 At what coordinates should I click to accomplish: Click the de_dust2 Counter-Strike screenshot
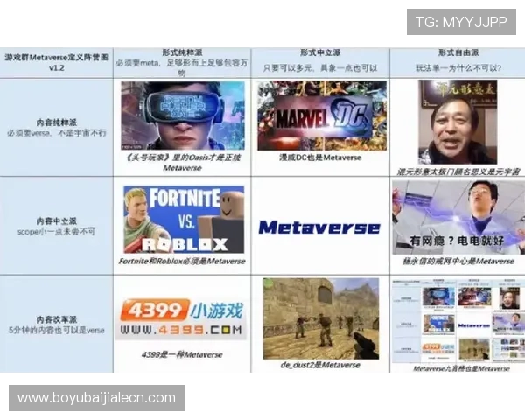[x=321, y=318]
